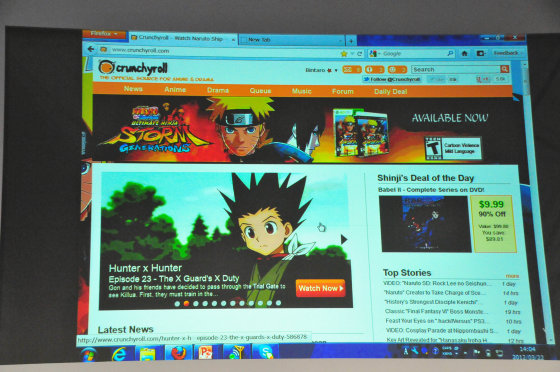Open the Anime navigation menu item
The image size is (560, 372).
175,90
